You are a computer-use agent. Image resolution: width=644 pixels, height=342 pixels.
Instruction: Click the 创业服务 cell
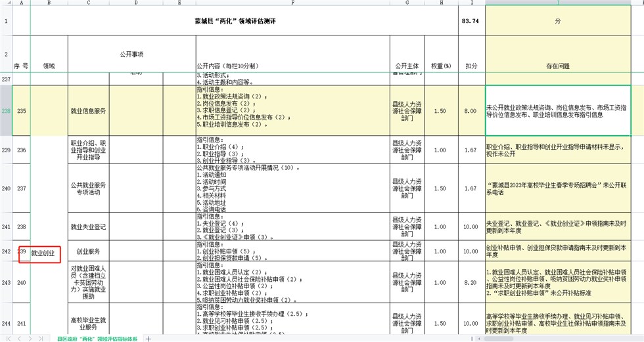pos(88,251)
